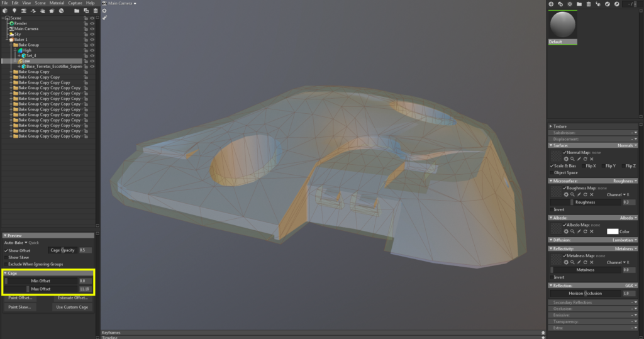The height and width of the screenshot is (339, 644).
Task: Click the add fog toolbar icon
Action: coord(42,11)
